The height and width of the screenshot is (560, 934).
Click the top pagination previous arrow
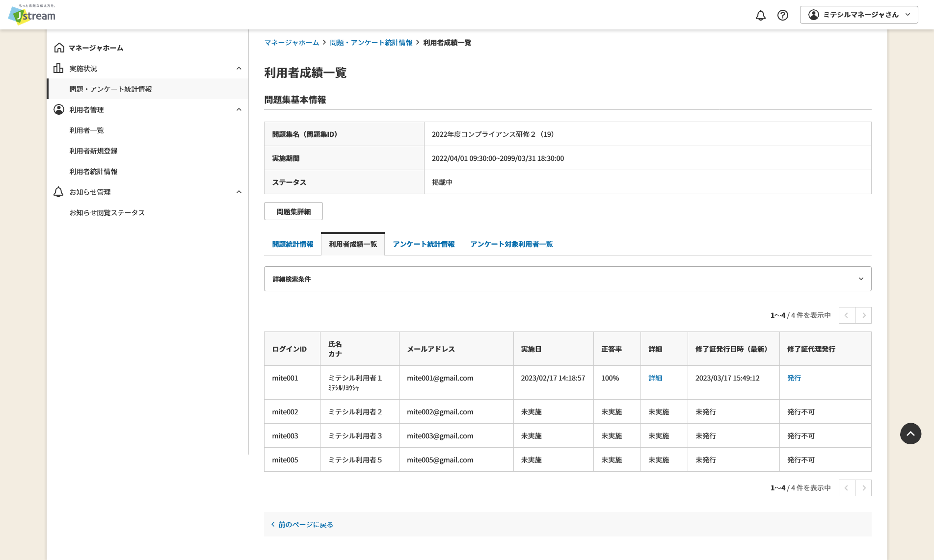tap(847, 315)
